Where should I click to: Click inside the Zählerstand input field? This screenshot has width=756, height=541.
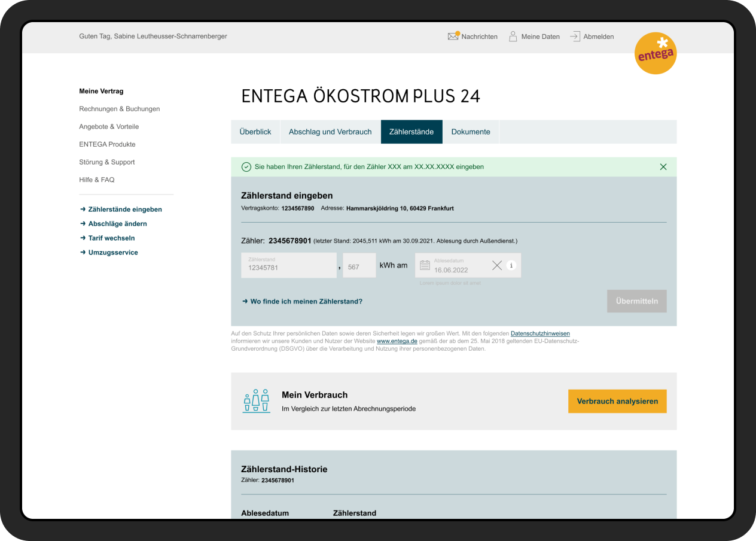point(288,265)
